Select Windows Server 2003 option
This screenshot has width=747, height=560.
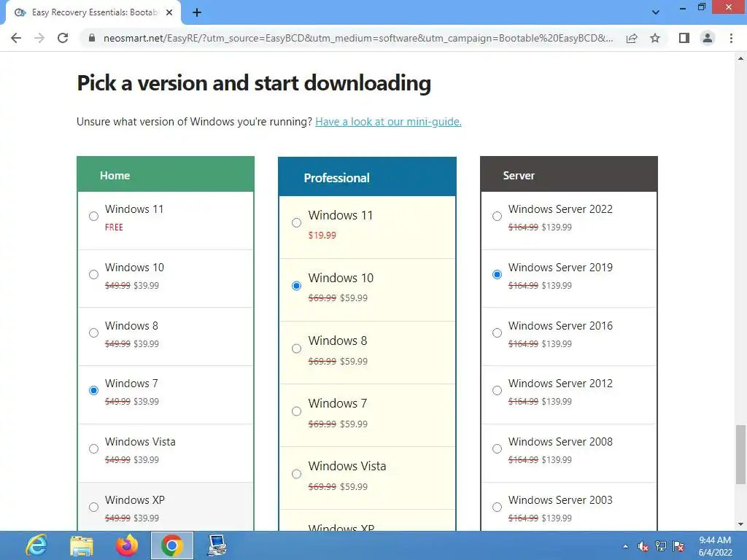pos(497,507)
